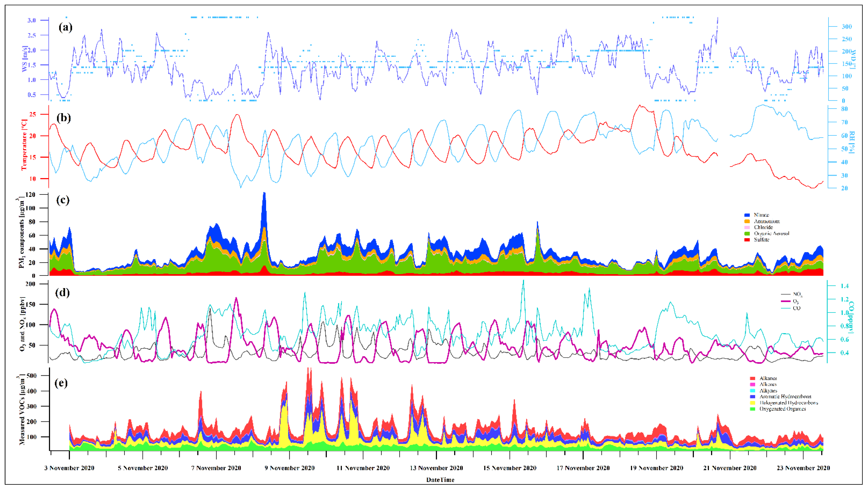Click the 3 November 2020 date label

(x=70, y=468)
